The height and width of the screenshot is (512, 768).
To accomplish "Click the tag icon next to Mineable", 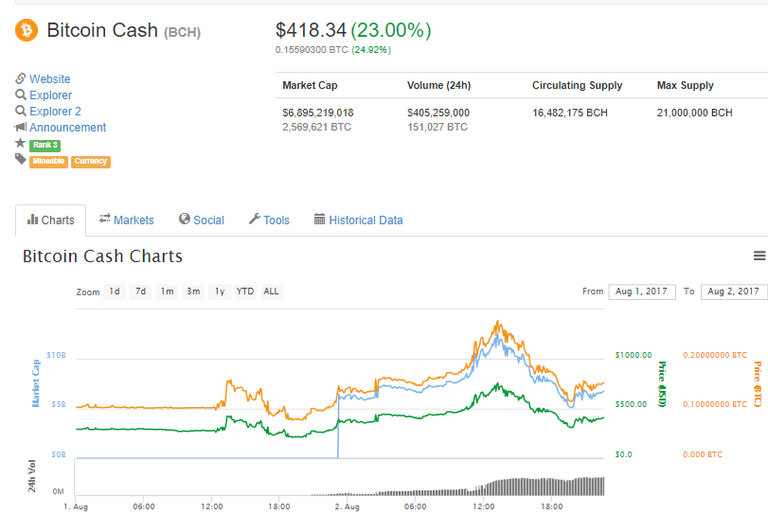I will pos(20,159).
